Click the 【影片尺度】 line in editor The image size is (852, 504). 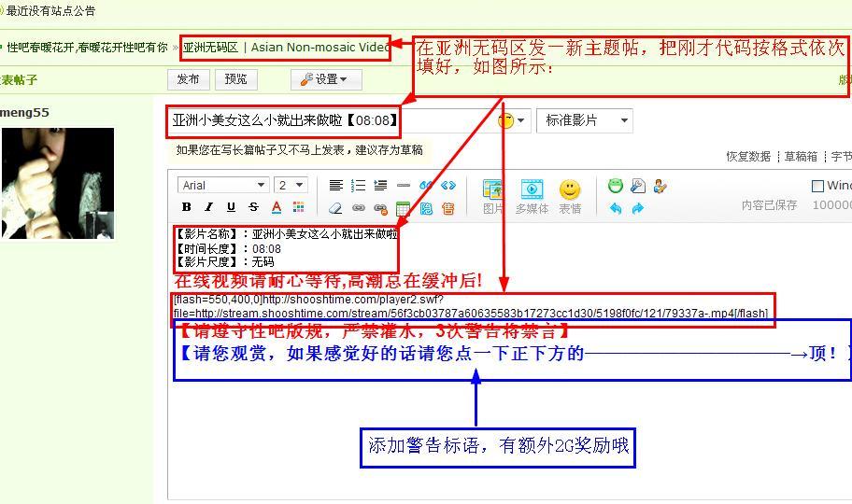(224, 261)
